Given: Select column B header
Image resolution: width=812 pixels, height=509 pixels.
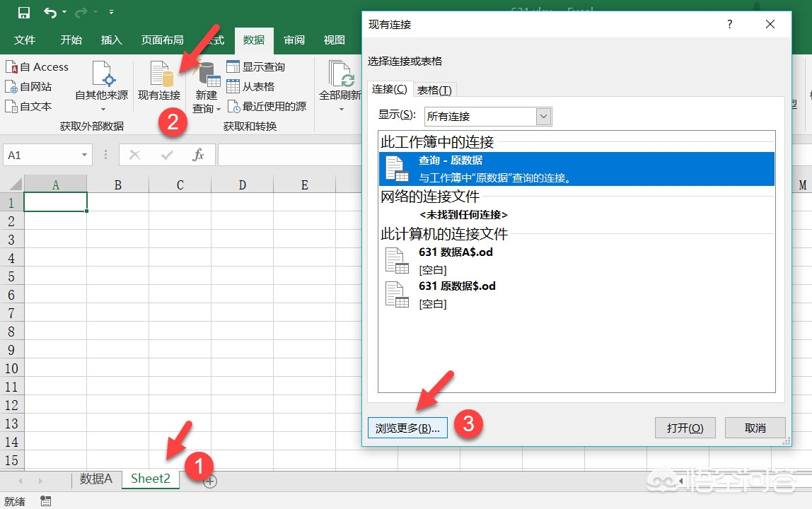Looking at the screenshot, I should click(118, 185).
